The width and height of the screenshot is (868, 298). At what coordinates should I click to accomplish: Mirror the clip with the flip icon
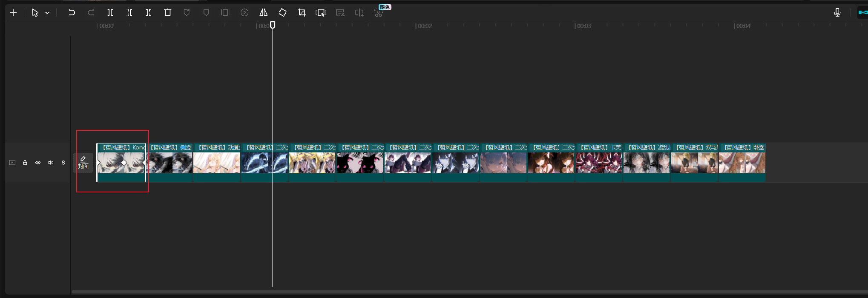tap(264, 13)
